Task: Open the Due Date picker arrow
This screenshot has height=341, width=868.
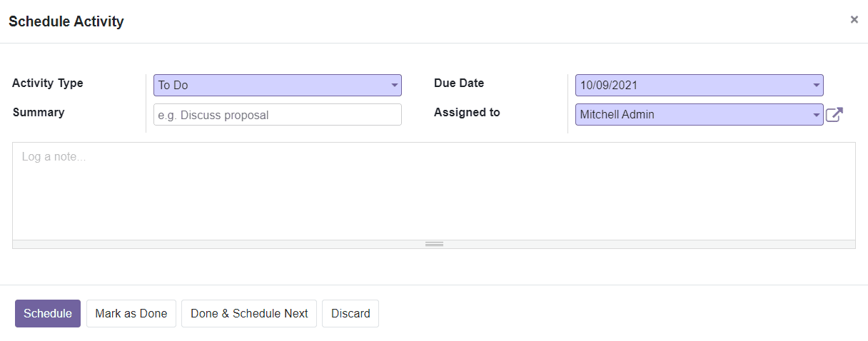Action: point(816,86)
